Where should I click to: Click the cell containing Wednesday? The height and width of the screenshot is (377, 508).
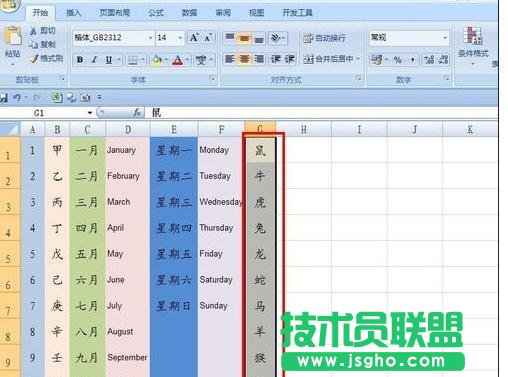[220, 202]
